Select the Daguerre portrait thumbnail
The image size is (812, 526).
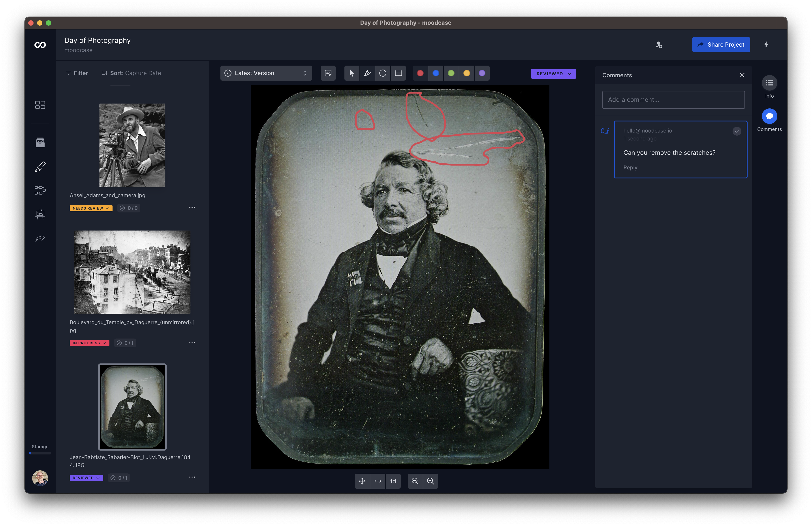pyautogui.click(x=132, y=407)
